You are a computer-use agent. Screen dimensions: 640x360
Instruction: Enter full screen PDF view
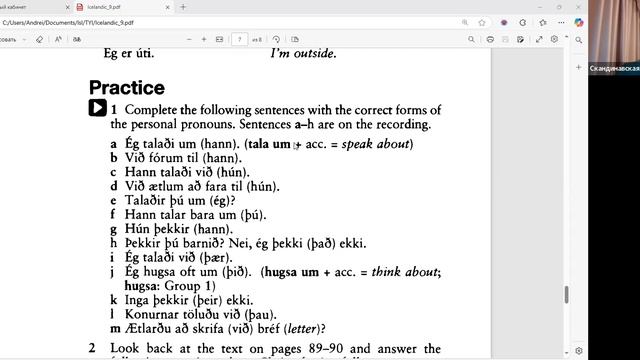(x=539, y=39)
